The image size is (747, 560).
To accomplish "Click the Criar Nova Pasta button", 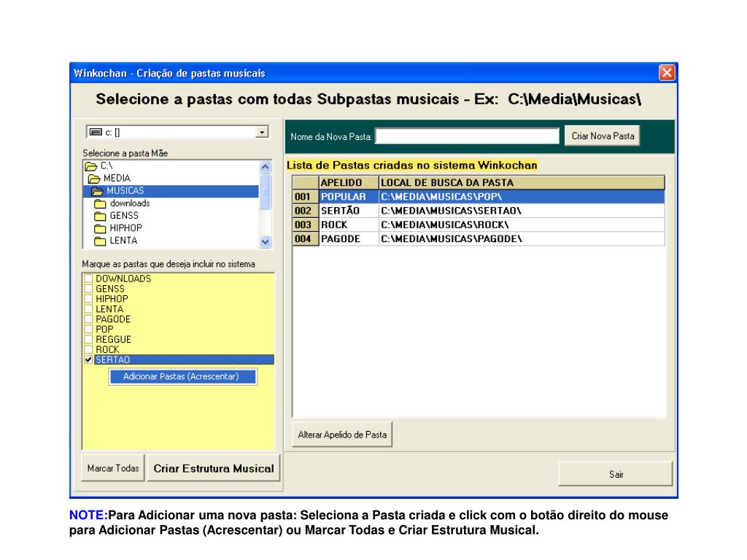I will pyautogui.click(x=603, y=136).
